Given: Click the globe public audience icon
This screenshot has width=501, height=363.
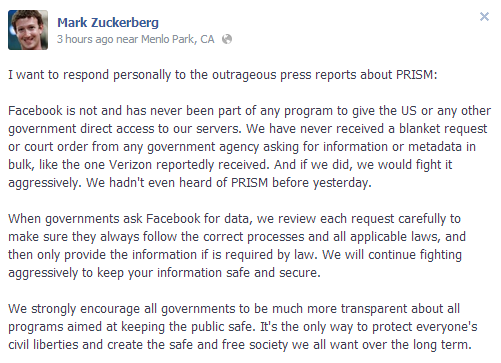Looking at the screenshot, I should [x=227, y=39].
